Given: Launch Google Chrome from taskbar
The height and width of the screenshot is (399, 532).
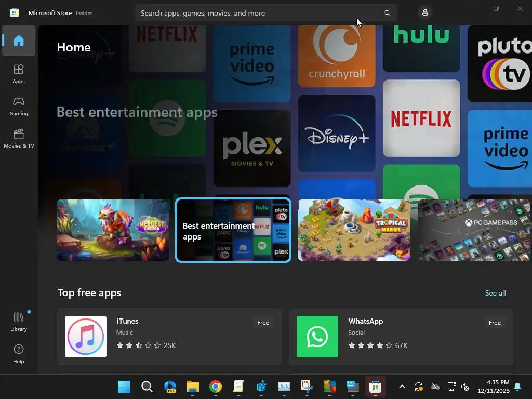Looking at the screenshot, I should 216,387.
